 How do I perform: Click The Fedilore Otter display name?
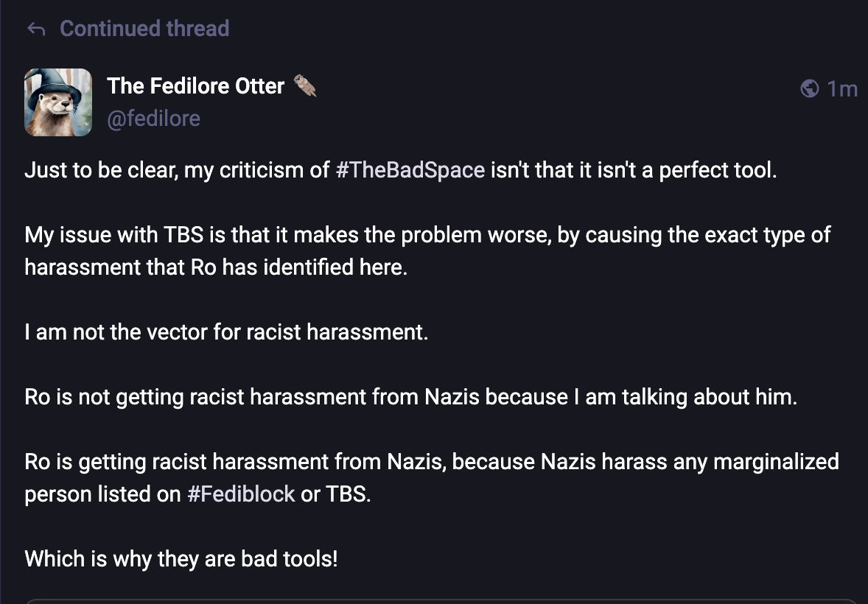(195, 86)
